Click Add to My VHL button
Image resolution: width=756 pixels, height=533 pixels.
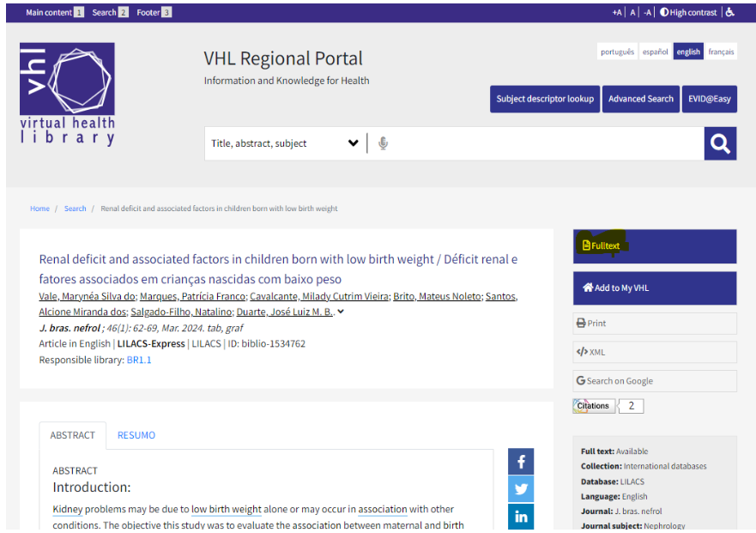tap(654, 288)
